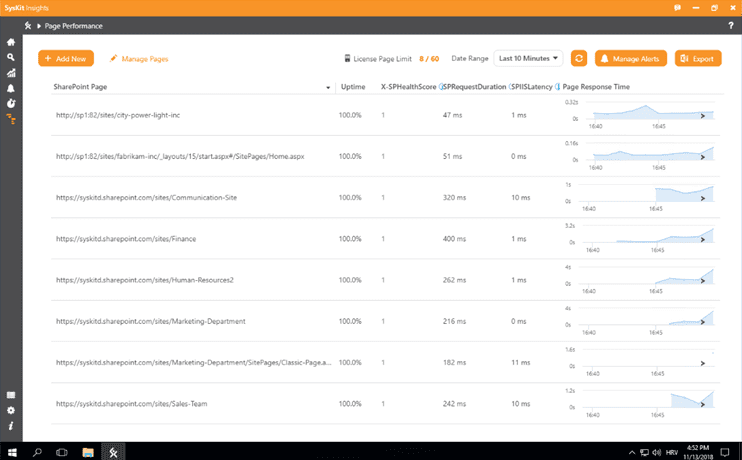The height and width of the screenshot is (460, 742).
Task: Click the 8 / 60 license count
Action: [x=429, y=59]
